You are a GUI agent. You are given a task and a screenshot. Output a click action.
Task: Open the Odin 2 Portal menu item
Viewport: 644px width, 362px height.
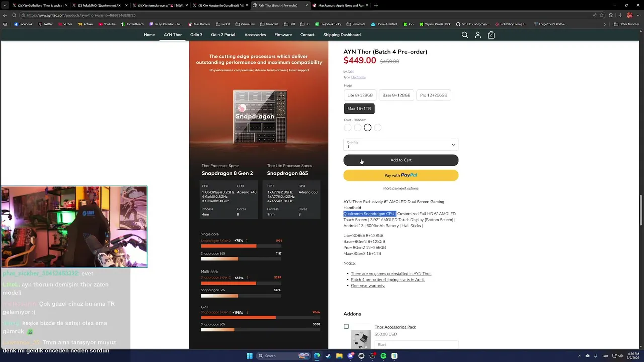223,35
